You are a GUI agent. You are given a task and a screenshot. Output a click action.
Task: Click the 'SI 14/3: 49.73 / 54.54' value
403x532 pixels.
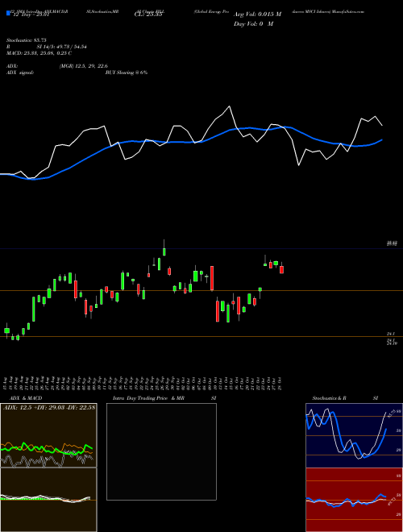tap(62, 47)
